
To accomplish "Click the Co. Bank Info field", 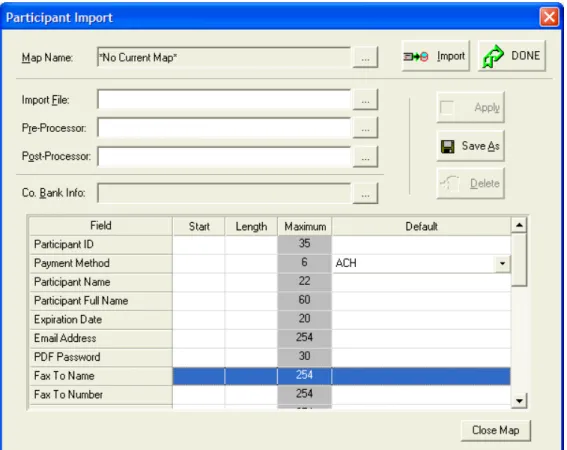I will (224, 193).
